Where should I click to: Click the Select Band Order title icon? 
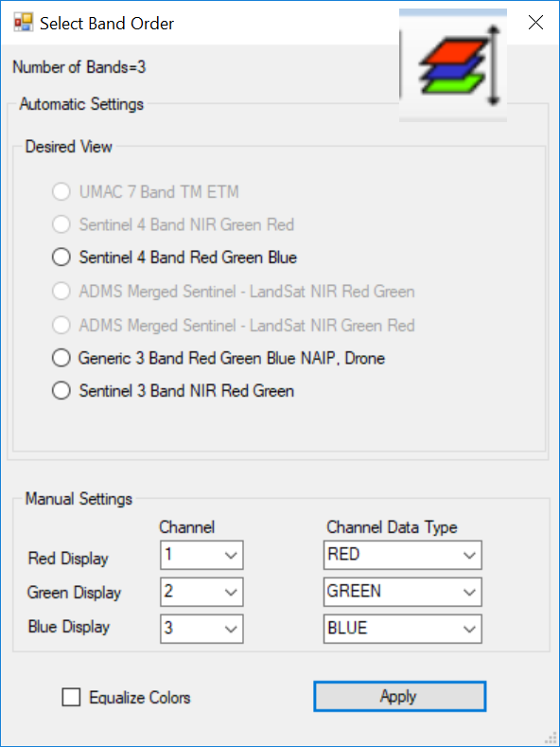point(24,23)
